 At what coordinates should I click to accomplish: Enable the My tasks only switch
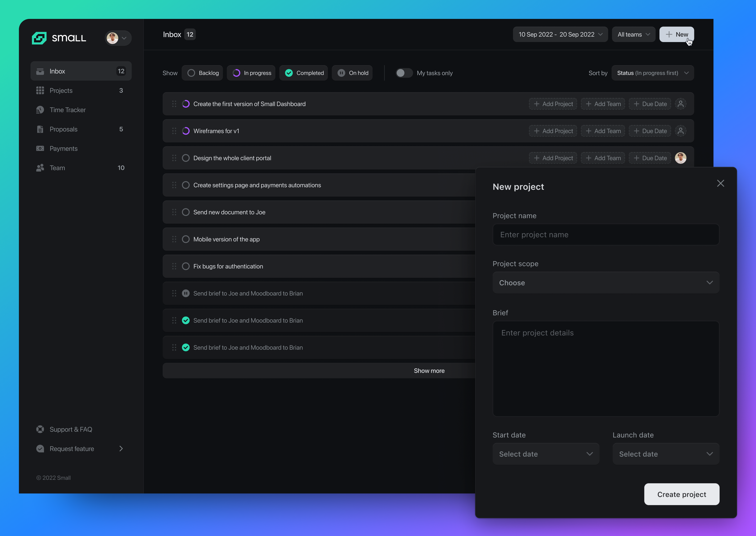[404, 73]
